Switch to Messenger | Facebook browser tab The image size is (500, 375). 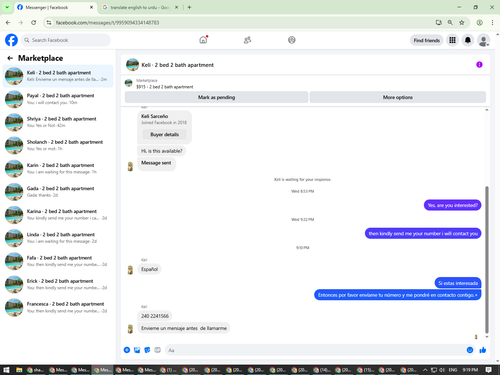coord(55,7)
